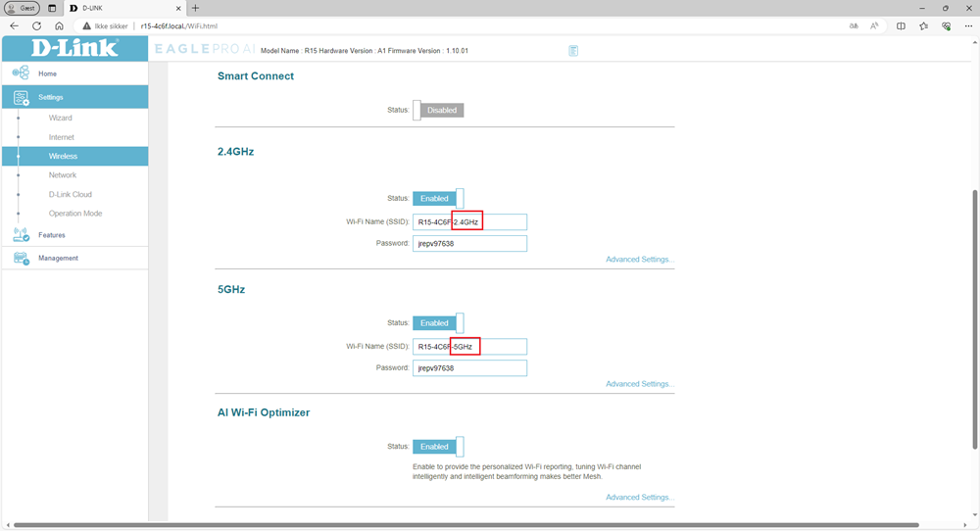
Task: Click the 2.4GHz section heading
Action: click(x=235, y=152)
